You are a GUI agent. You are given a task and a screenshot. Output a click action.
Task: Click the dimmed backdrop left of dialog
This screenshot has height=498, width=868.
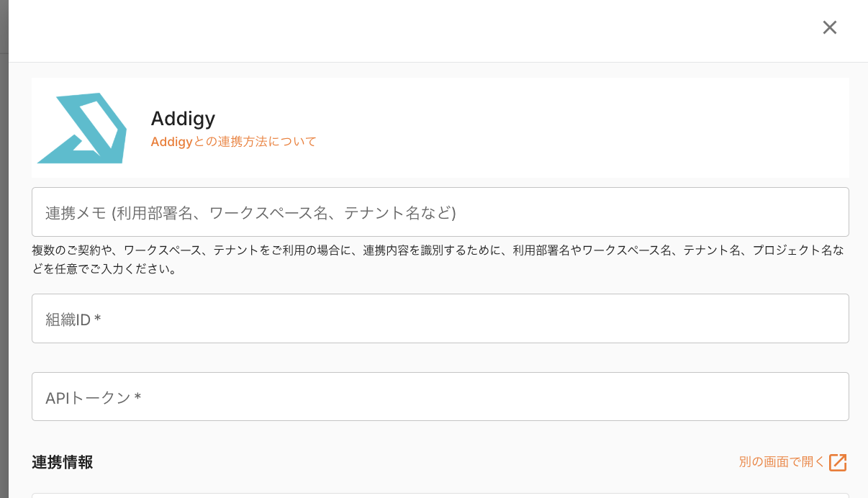(4, 252)
